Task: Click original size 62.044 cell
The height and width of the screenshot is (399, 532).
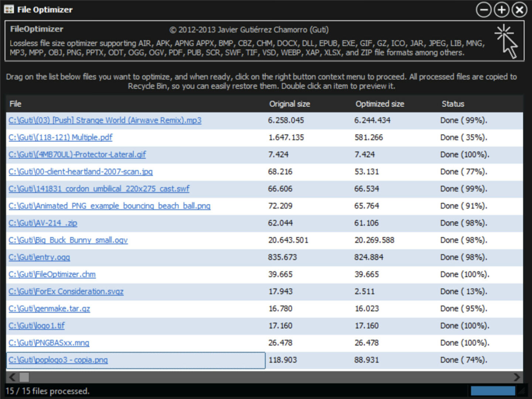Action: point(280,223)
